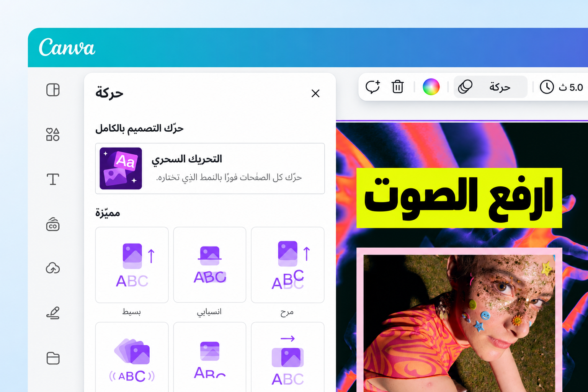Select stacked photos ((ABC)) animation thumbnail

click(132, 357)
